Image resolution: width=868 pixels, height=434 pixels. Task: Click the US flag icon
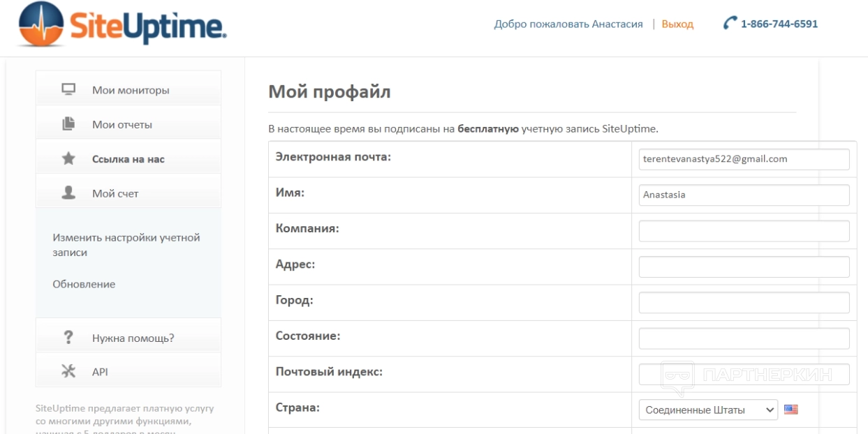point(790,410)
